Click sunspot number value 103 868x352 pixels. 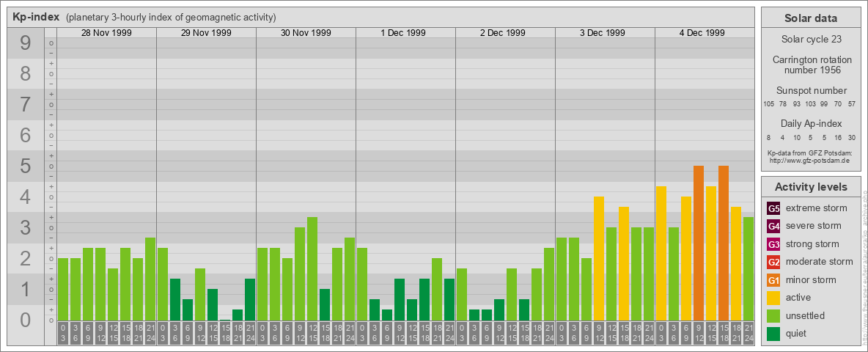[x=811, y=104]
